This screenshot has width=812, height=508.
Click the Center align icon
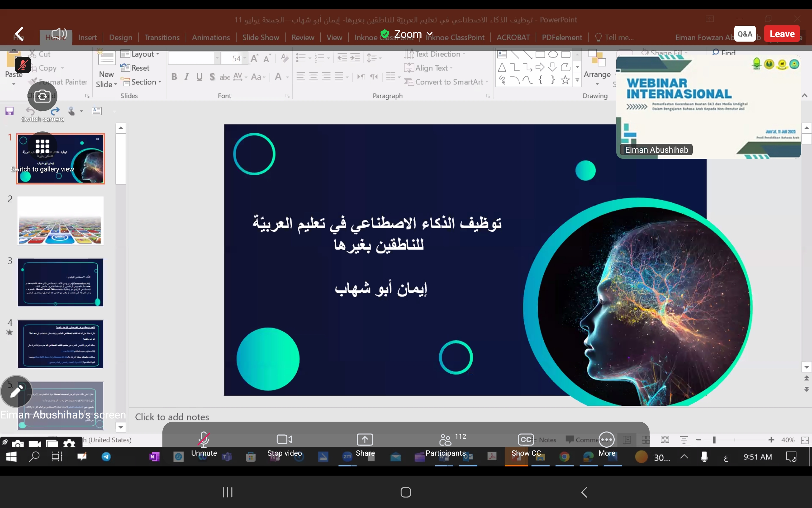pyautogui.click(x=313, y=77)
